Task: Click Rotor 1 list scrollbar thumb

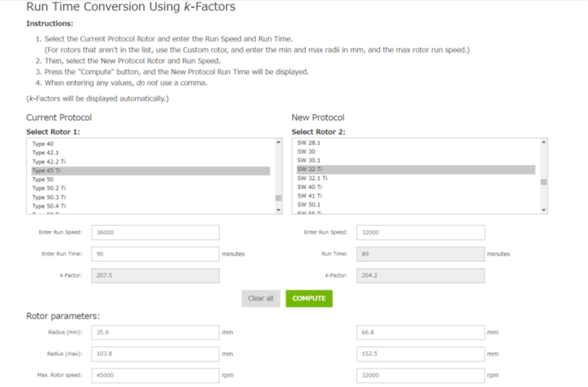Action: (x=278, y=198)
